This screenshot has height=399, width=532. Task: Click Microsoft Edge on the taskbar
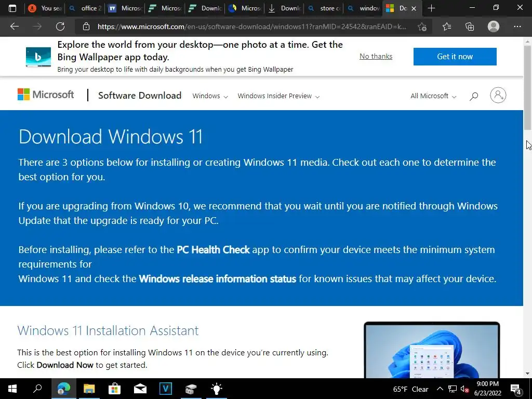click(x=63, y=389)
